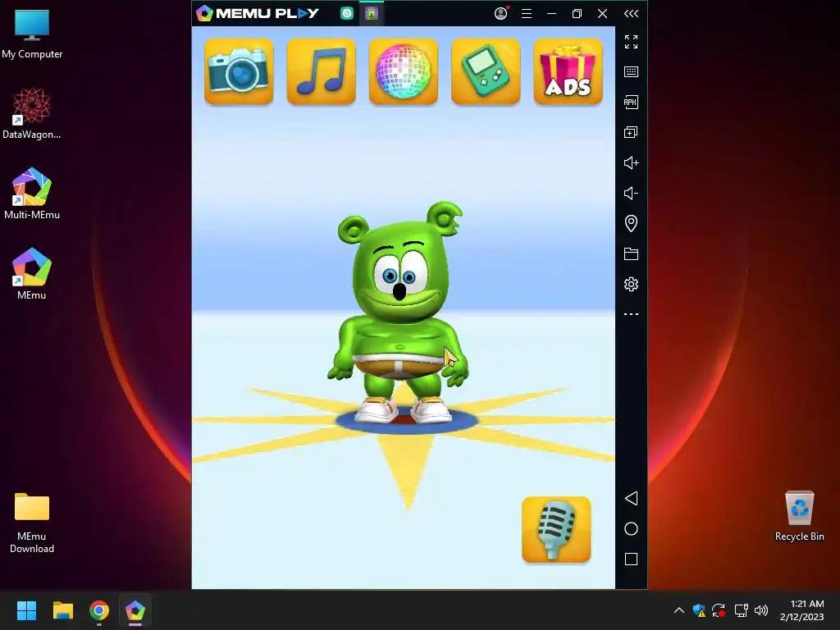Click the sync tray icon with red dot
Image resolution: width=840 pixels, height=630 pixels.
(x=719, y=610)
